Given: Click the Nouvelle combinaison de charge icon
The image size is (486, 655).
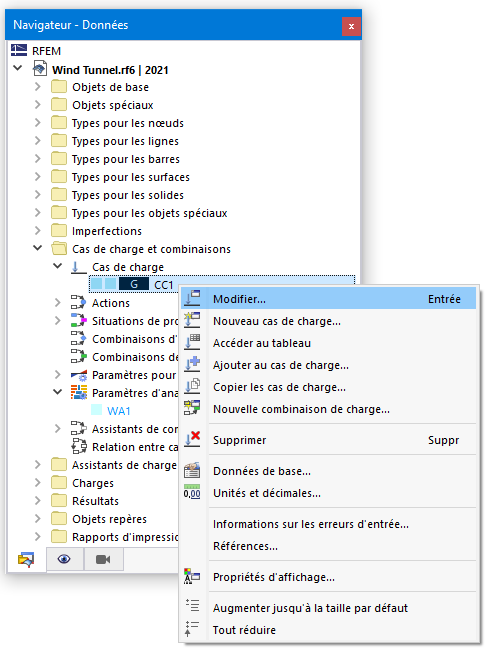Looking at the screenshot, I should click(x=192, y=408).
